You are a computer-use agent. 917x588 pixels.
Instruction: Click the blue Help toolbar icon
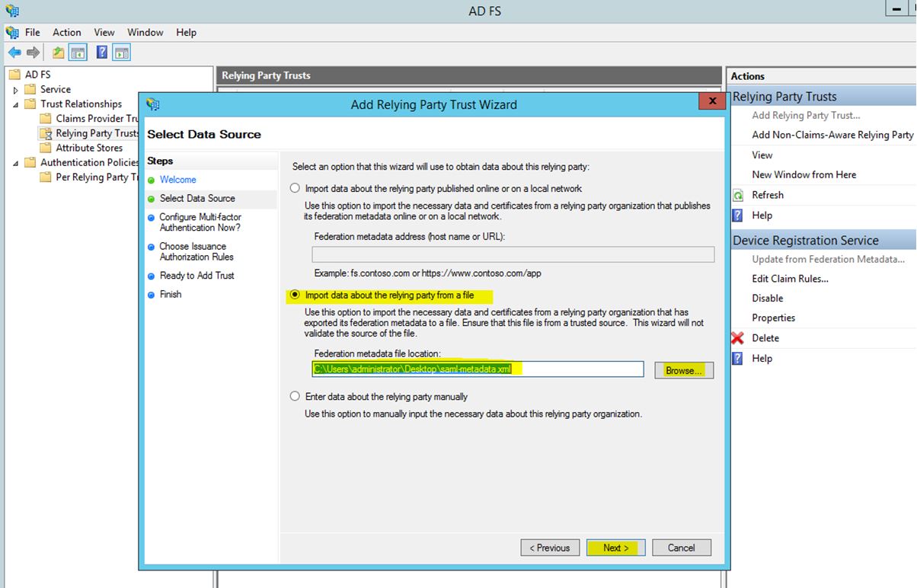101,53
